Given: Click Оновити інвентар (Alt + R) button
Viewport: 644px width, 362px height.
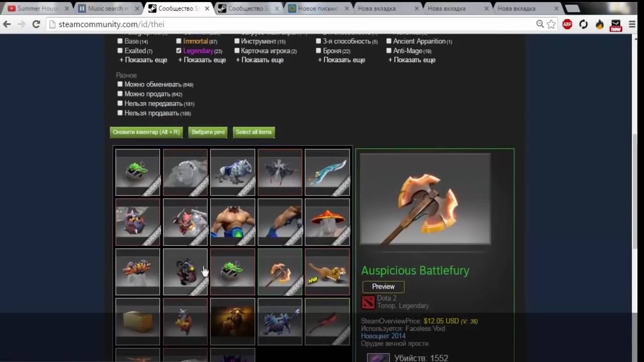Looking at the screenshot, I should click(x=146, y=132).
